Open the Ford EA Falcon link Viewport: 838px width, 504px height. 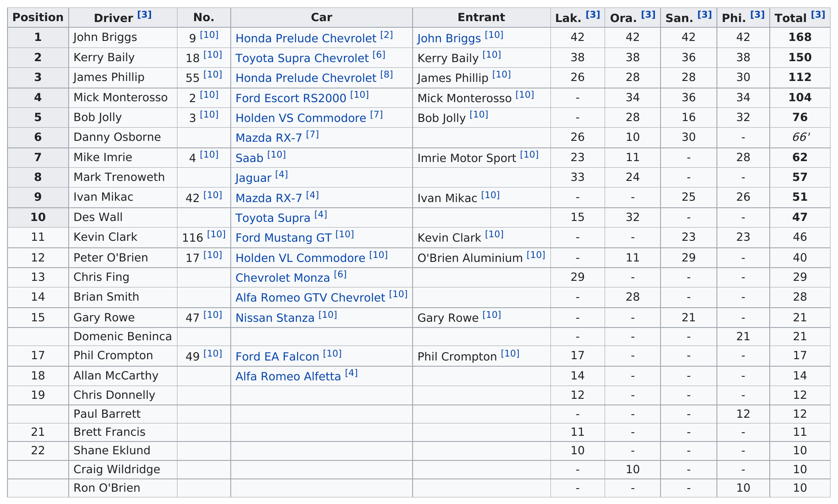coord(277,357)
